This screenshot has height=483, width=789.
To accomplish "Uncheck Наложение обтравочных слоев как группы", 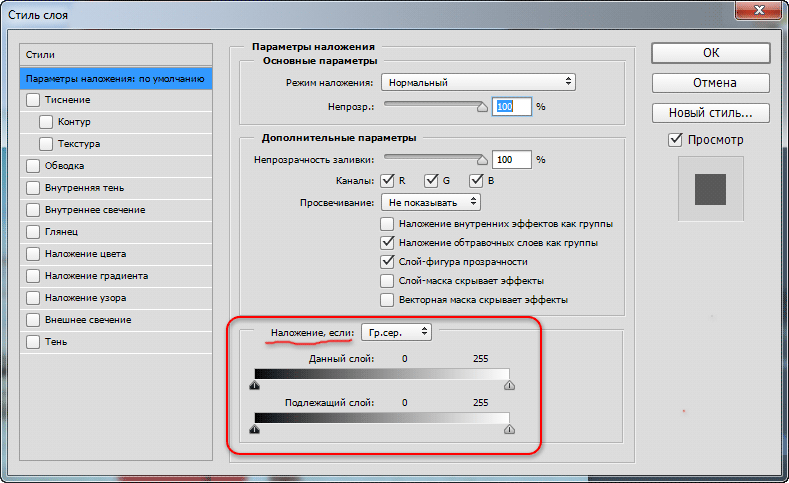I will pyautogui.click(x=387, y=243).
